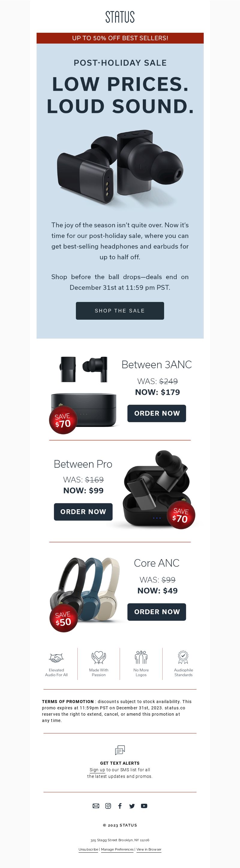Viewport: 240px width, 868px height.
Task: Click the Made With Passion heart icon
Action: [99, 657]
